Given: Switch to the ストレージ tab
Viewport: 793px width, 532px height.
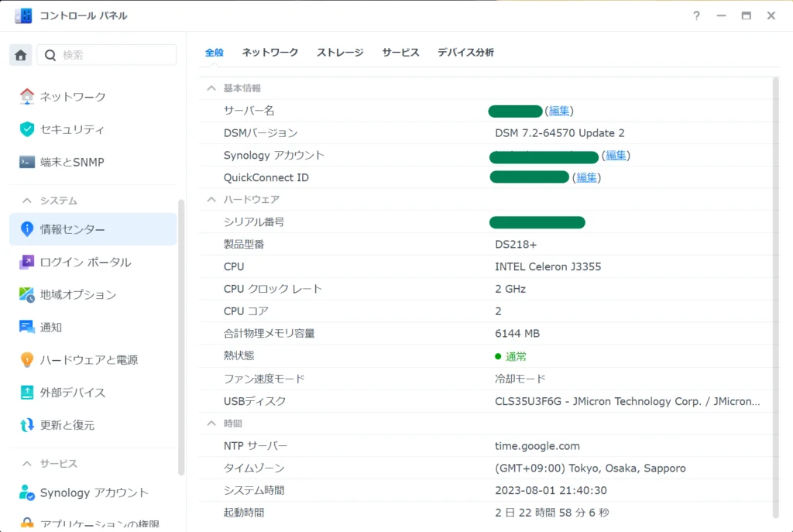Looking at the screenshot, I should [x=340, y=53].
